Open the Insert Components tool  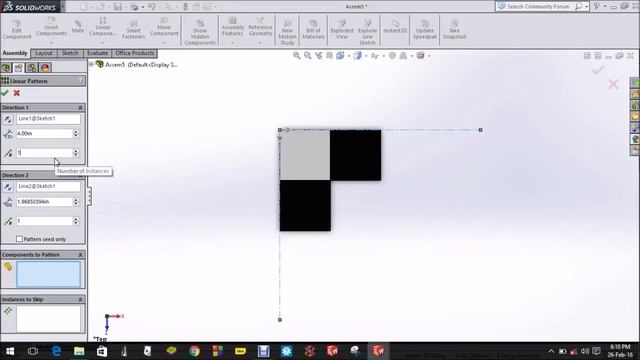click(x=51, y=27)
